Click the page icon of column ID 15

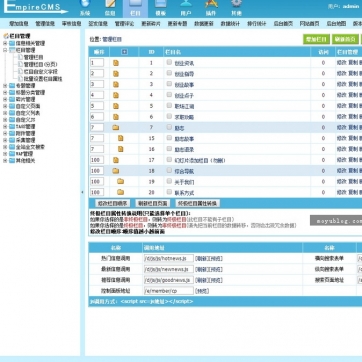pos(121,138)
